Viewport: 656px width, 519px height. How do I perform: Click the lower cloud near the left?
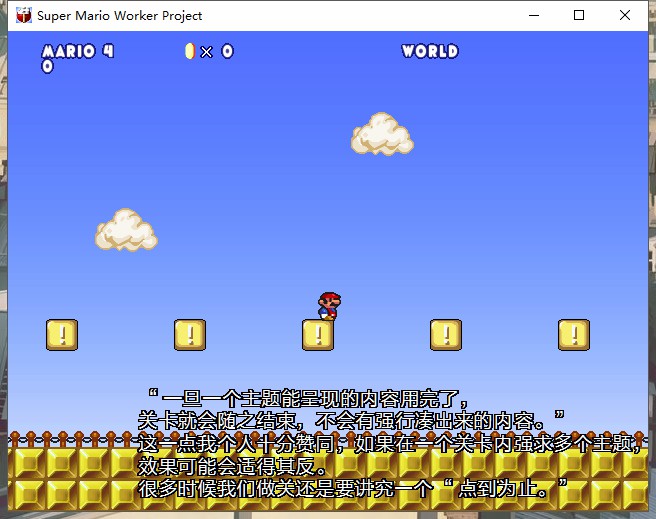pos(126,230)
